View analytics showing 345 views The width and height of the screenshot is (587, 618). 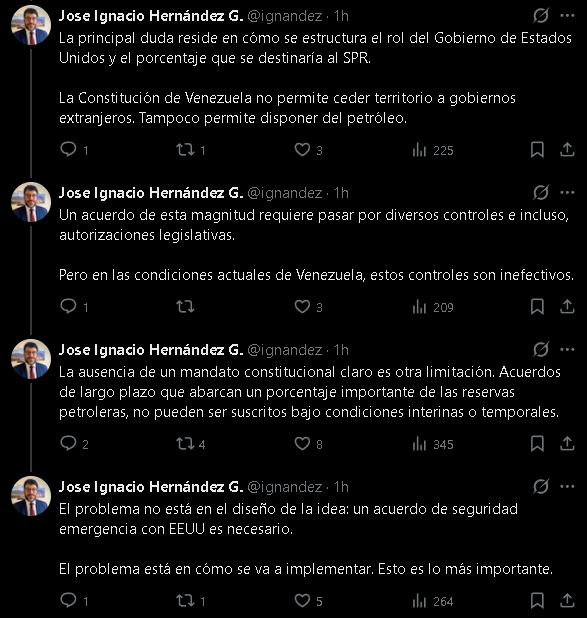coord(432,444)
